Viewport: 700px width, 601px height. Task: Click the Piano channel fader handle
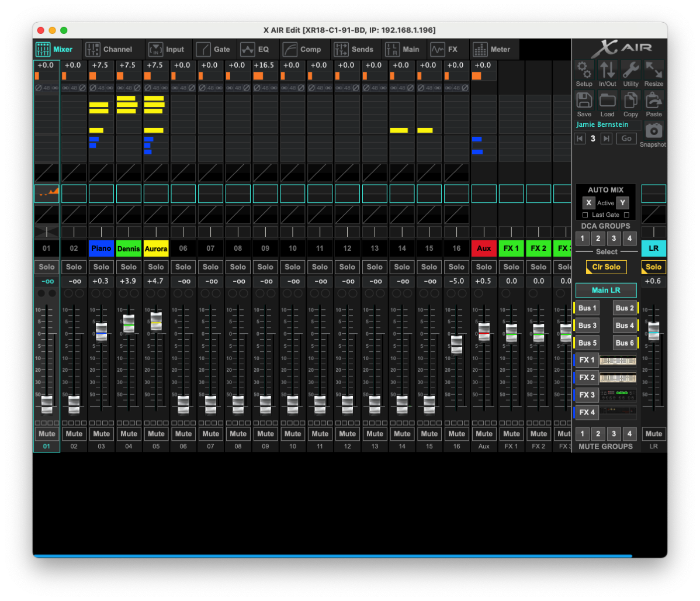(101, 332)
